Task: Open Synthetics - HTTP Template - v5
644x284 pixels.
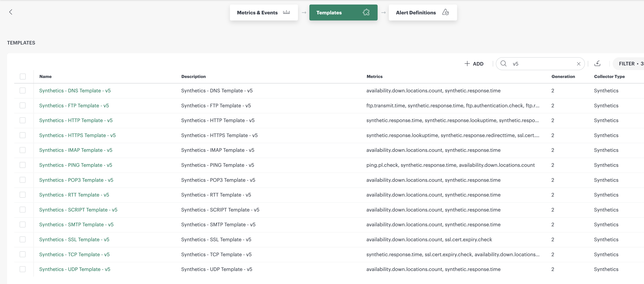Action: tap(76, 120)
